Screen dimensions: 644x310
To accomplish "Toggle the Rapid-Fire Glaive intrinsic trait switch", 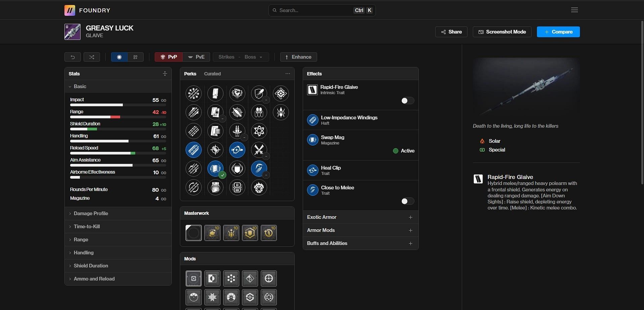I will pyautogui.click(x=407, y=101).
